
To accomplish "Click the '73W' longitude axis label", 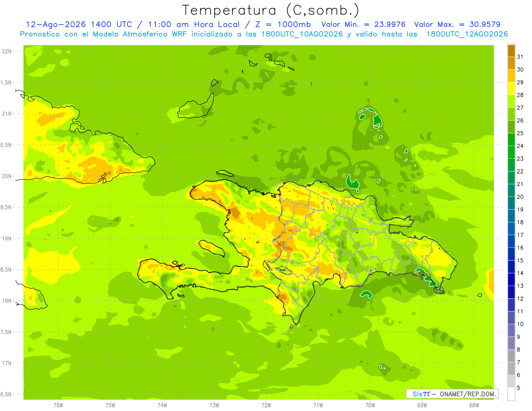I will (214, 405).
